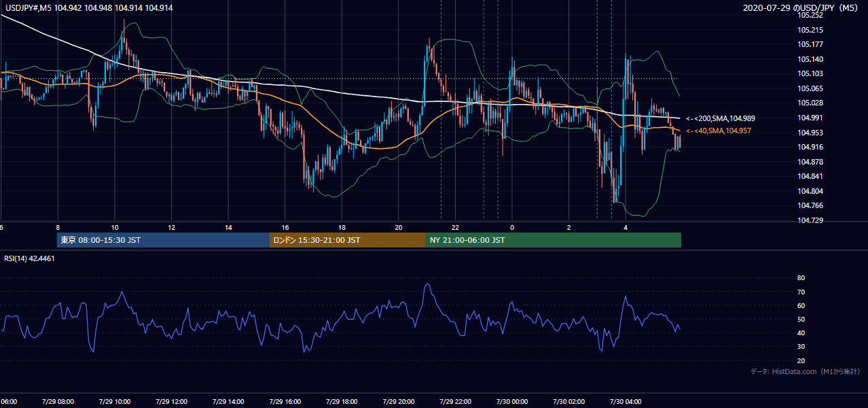The image size is (868, 408).
Task: Click price axis value 105.028
Action: click(x=810, y=103)
